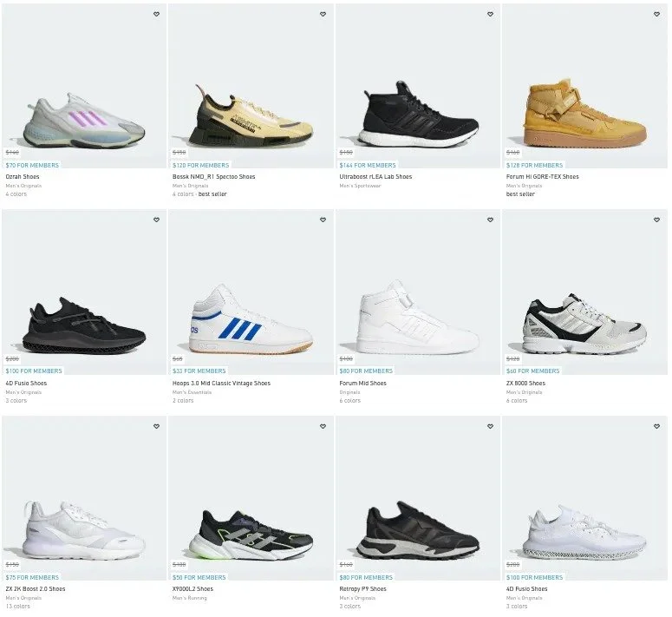The width and height of the screenshot is (672, 617).
Task: Toggle wishlist heart on Ultraboost rLEA Lab Shoes
Action: tap(490, 14)
